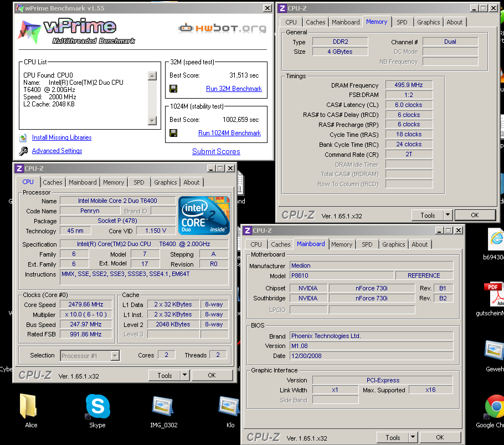Switch to Caches tab in CPU window
504x445 pixels.
53,182
